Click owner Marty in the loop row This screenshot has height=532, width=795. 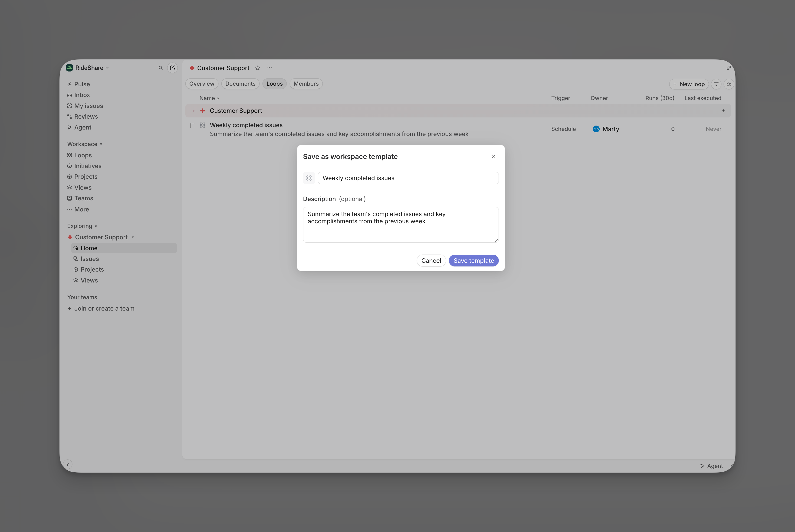pyautogui.click(x=606, y=129)
